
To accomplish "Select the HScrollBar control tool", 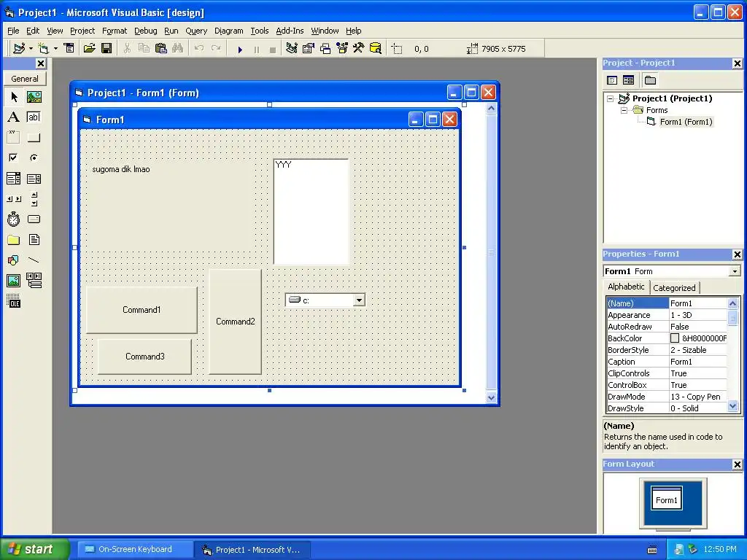I will pyautogui.click(x=14, y=199).
